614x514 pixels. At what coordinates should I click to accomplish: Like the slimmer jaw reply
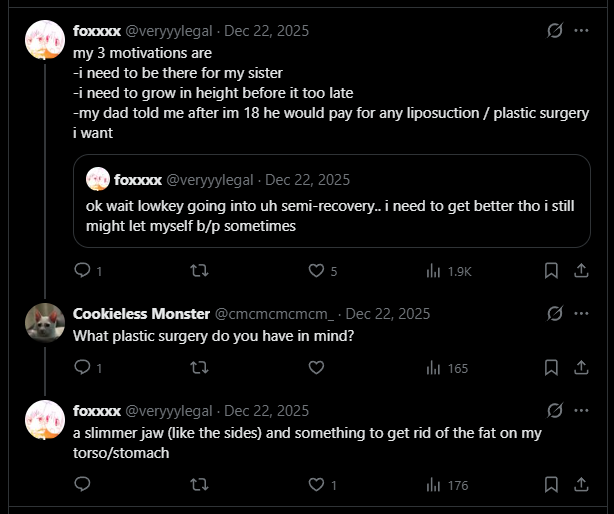317,485
